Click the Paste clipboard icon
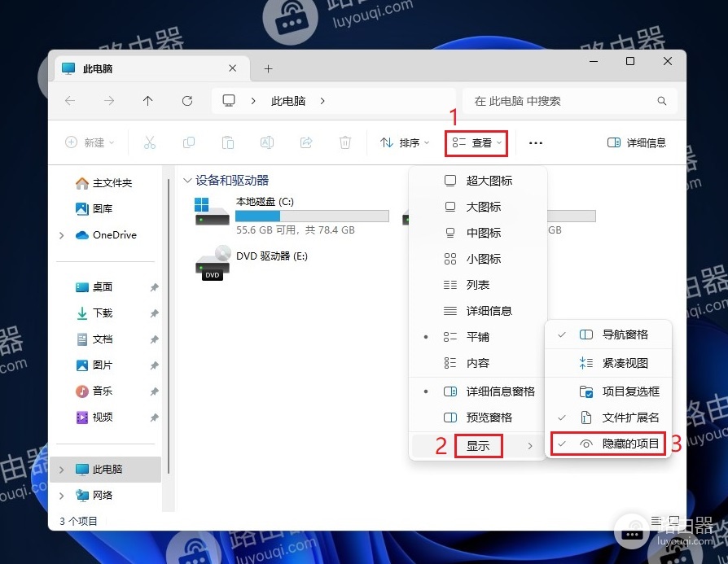Image resolution: width=728 pixels, height=564 pixels. click(x=228, y=142)
